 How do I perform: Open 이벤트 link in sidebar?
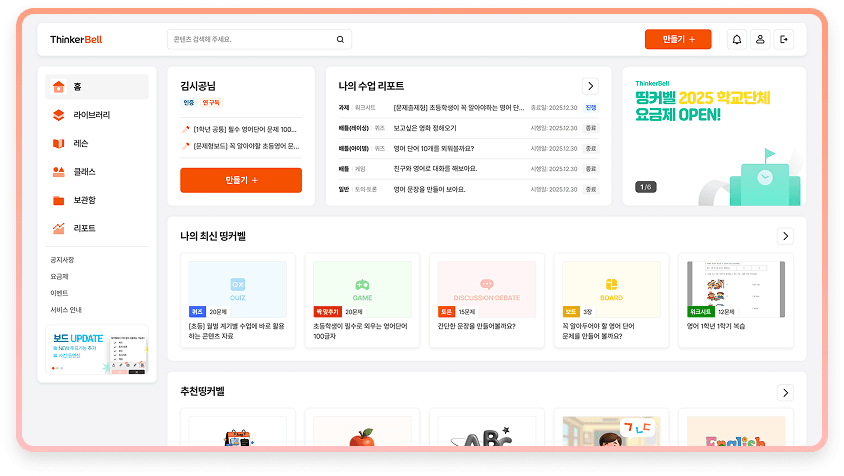pyautogui.click(x=59, y=293)
